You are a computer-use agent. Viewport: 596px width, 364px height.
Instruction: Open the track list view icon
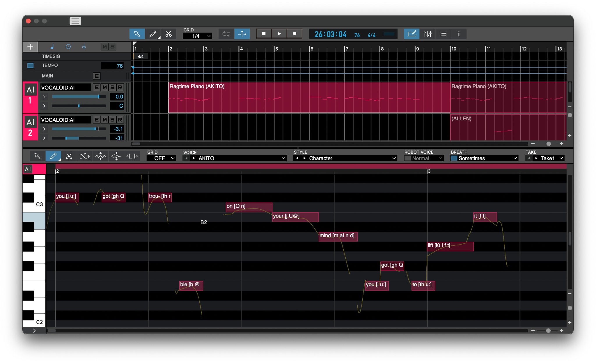pyautogui.click(x=443, y=34)
